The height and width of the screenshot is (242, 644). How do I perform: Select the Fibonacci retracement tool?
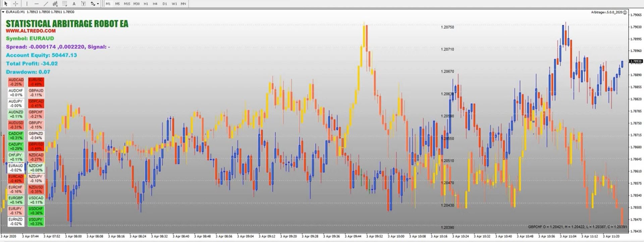click(65, 4)
